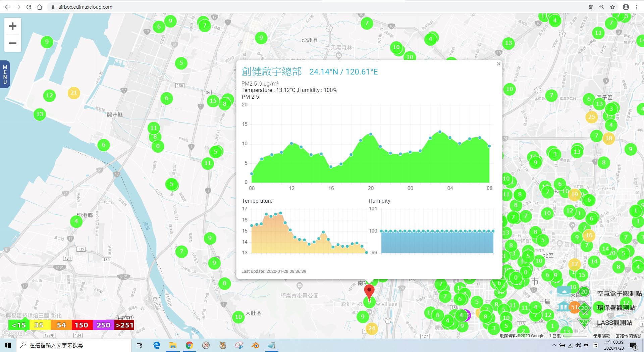
Task: Open 使用條款 terms link
Action: (601, 336)
